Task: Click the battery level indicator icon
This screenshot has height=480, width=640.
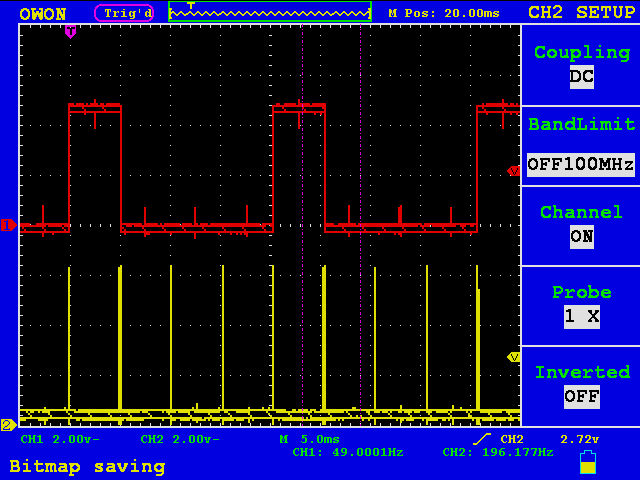Action: pos(588,462)
